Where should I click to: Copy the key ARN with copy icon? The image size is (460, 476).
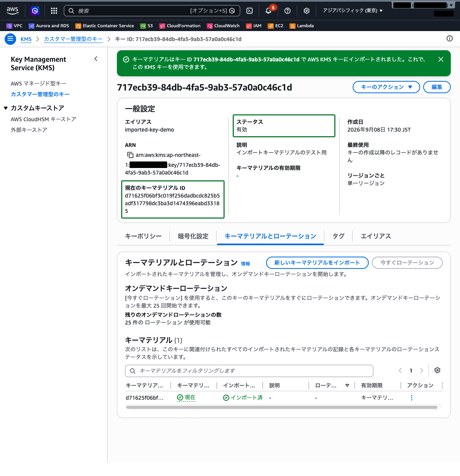[130, 155]
